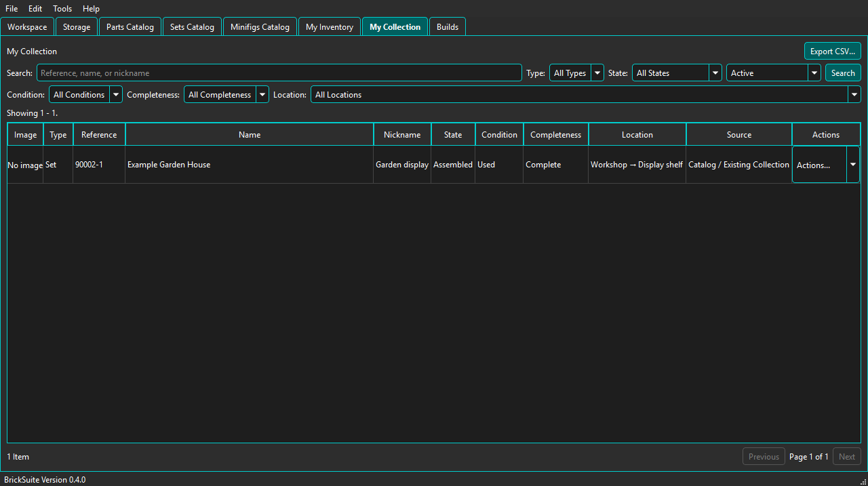Expand the All States dropdown
The image size is (868, 486).
pyautogui.click(x=677, y=73)
